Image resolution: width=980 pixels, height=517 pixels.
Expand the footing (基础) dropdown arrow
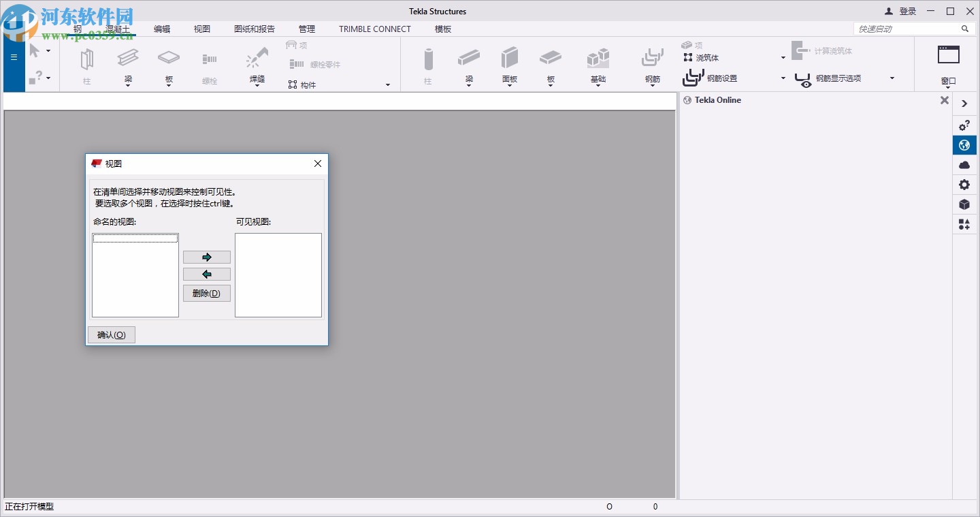click(598, 87)
